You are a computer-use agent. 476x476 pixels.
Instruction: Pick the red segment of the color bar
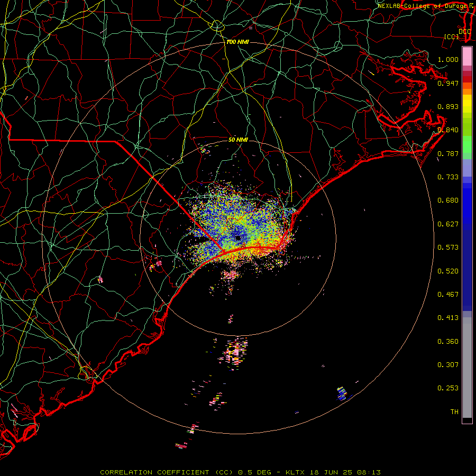467,79
